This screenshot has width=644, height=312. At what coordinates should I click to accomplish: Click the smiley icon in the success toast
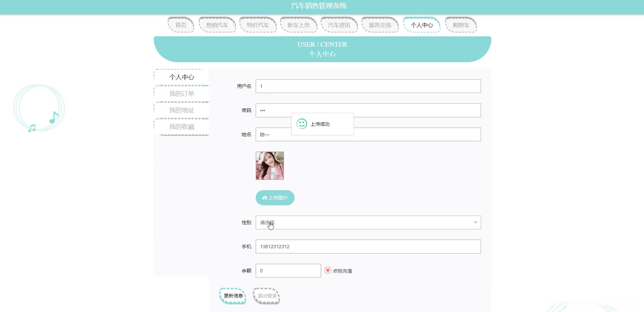point(302,124)
